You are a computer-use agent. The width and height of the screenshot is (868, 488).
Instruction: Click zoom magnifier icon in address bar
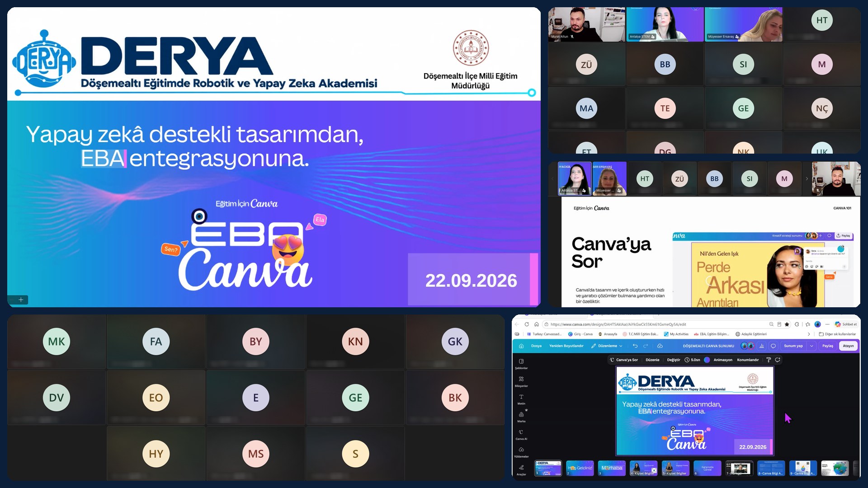tap(771, 324)
